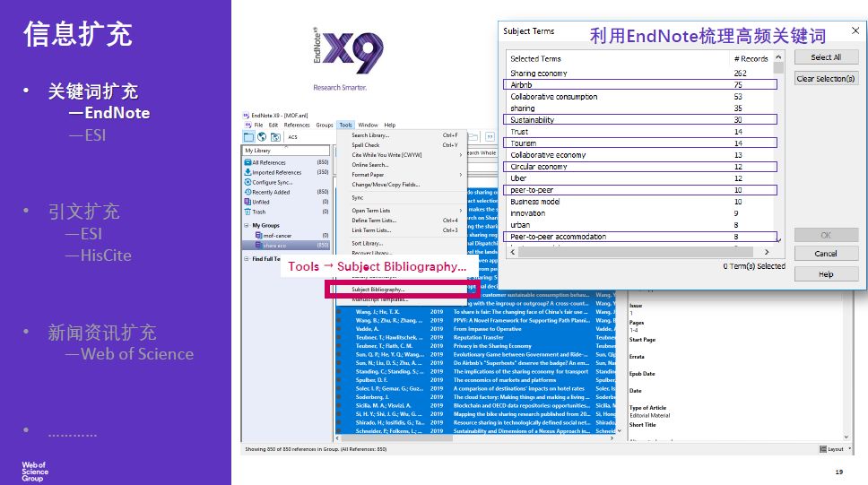Close the Subject Terms dialog
Viewport: 868px width, 485px height.
855,31
